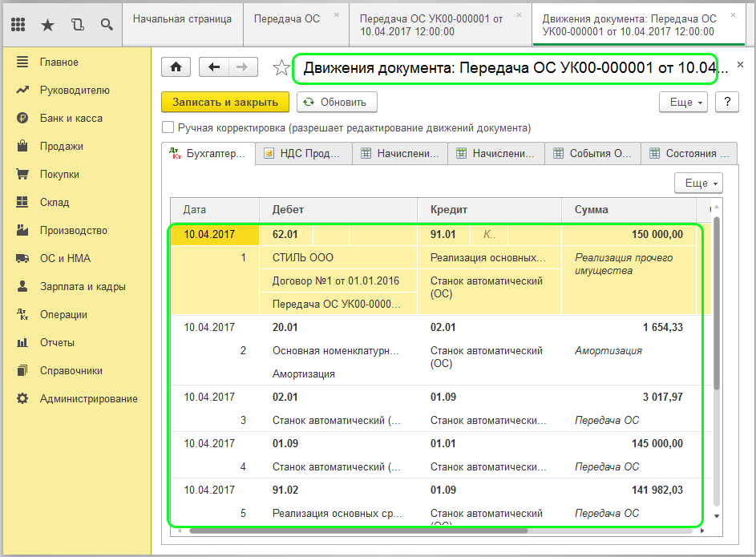The width and height of the screenshot is (756, 557).
Task: Open Начальная страница window tab
Action: tap(183, 25)
